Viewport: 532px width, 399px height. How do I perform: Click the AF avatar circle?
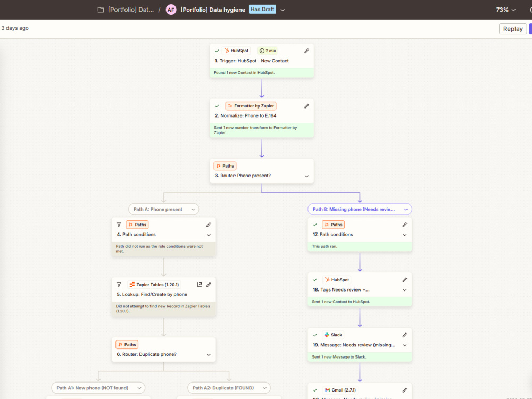[x=171, y=10]
